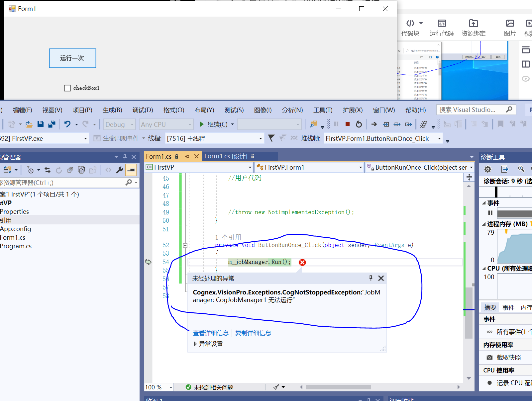532x401 pixels.
Task: Click the Solution Explorer properties wrench icon
Action: tap(120, 170)
